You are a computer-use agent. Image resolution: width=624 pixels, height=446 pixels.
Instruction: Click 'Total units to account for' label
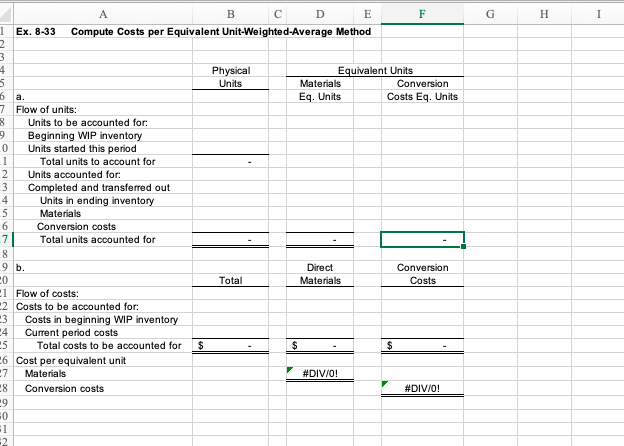[98, 162]
